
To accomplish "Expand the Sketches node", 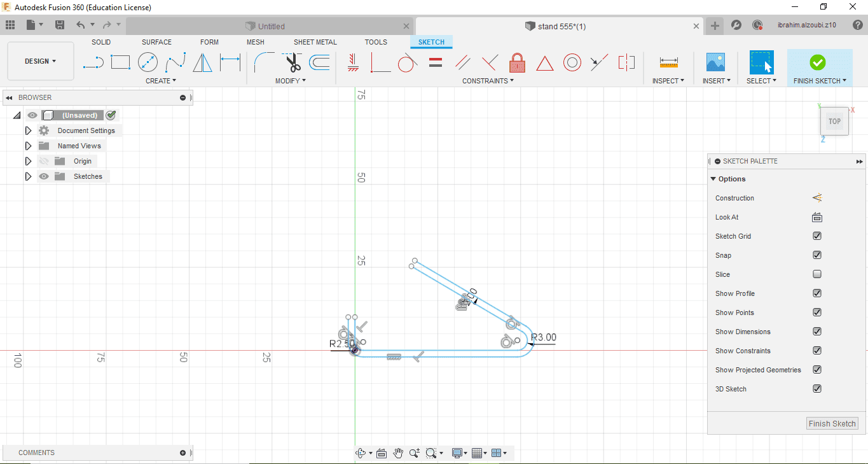I will tap(28, 176).
